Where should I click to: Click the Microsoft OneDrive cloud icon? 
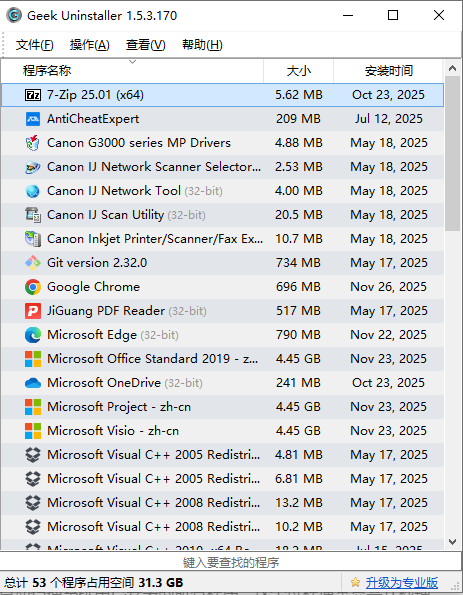click(x=33, y=383)
